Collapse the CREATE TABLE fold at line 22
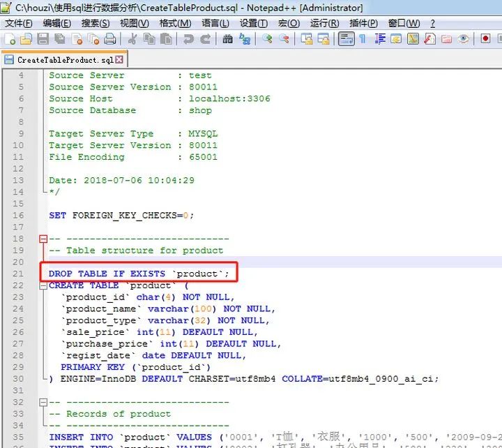The height and width of the screenshot is (448, 502). pos(43,285)
